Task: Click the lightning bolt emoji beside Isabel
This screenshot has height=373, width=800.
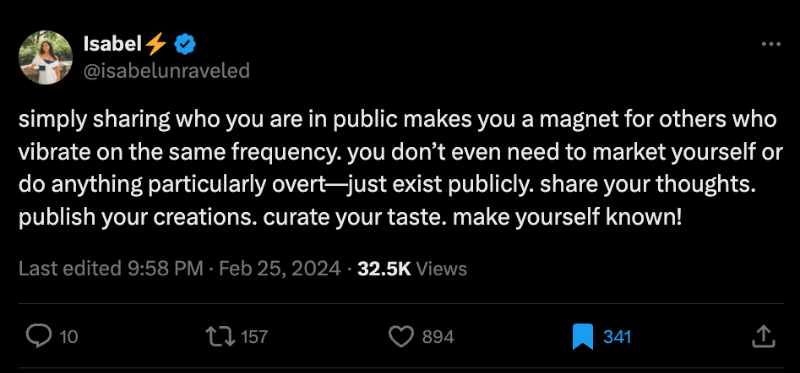Action: click(x=156, y=45)
